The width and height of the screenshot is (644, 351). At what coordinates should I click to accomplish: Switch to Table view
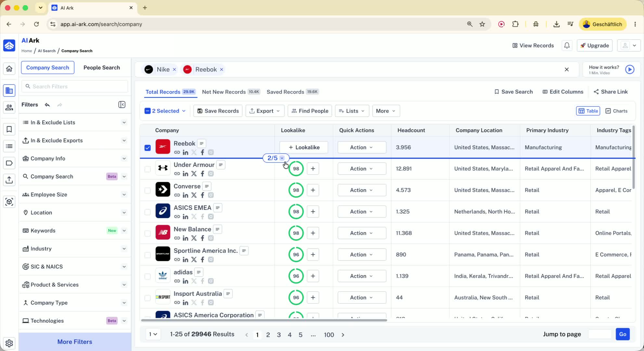click(x=588, y=111)
